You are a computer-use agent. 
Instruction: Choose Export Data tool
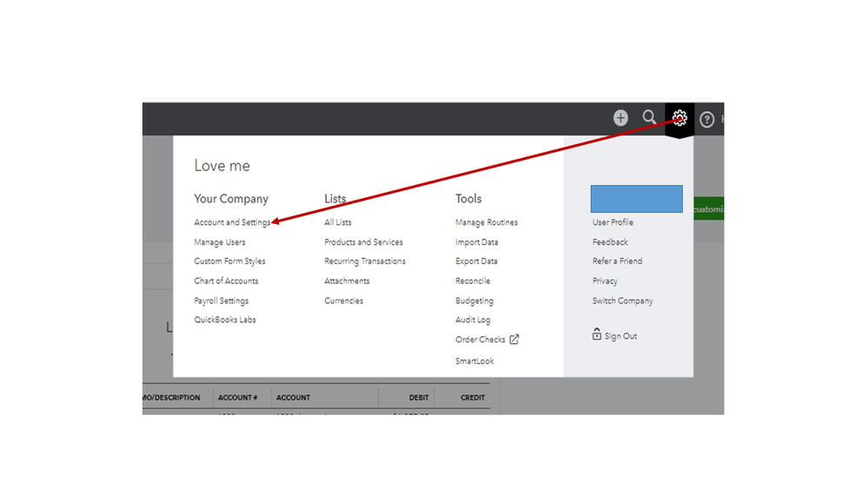[476, 261]
